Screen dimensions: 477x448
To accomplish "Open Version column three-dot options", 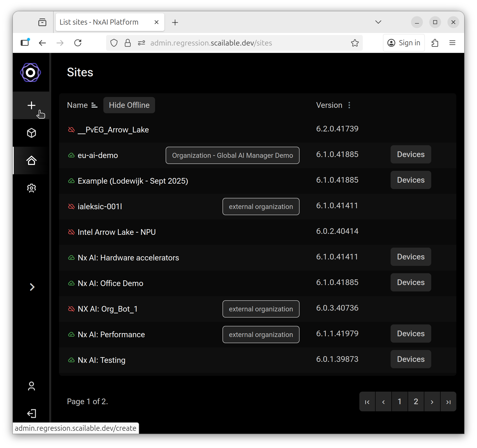I will coord(349,105).
